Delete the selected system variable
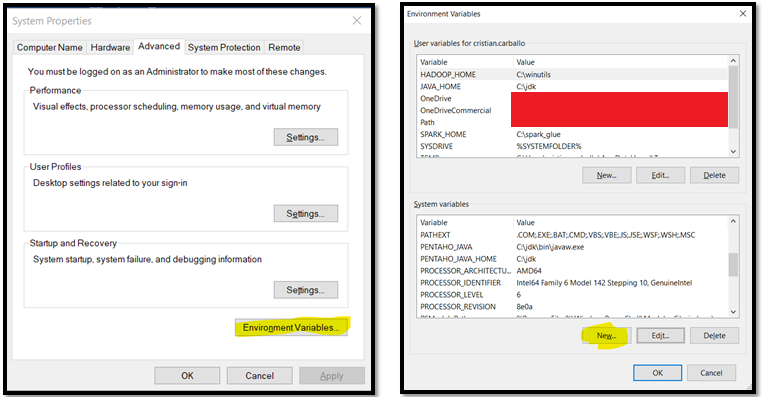This screenshot has height=397, width=764. click(x=714, y=336)
